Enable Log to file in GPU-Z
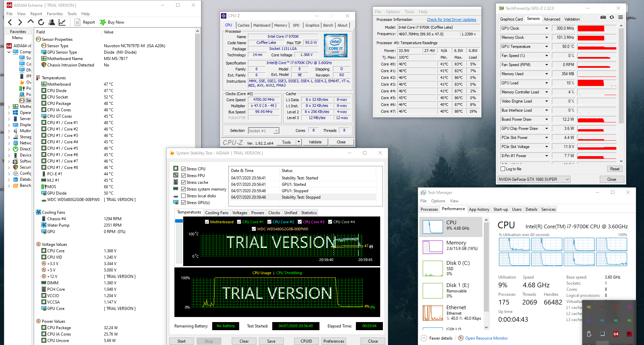This screenshot has width=644, height=345. coord(503,169)
